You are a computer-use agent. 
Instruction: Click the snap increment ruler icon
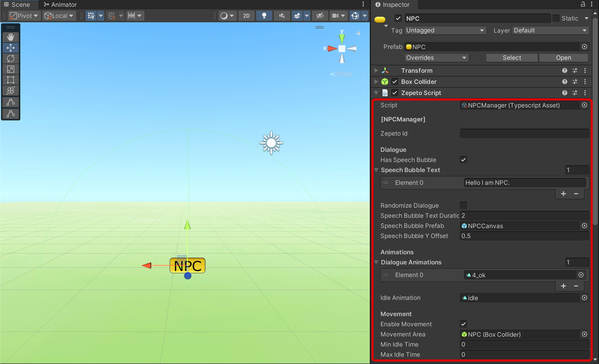(131, 16)
